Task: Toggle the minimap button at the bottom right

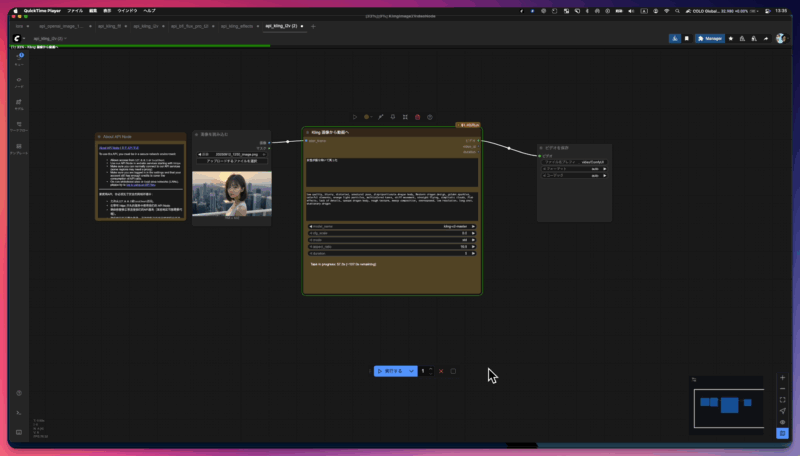Action: pyautogui.click(x=783, y=433)
